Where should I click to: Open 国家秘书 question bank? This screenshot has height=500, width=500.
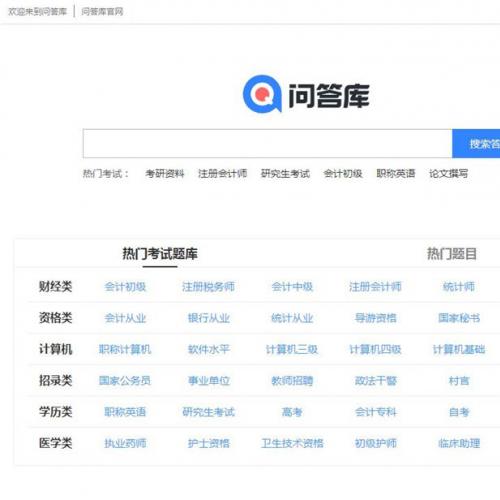tap(459, 318)
